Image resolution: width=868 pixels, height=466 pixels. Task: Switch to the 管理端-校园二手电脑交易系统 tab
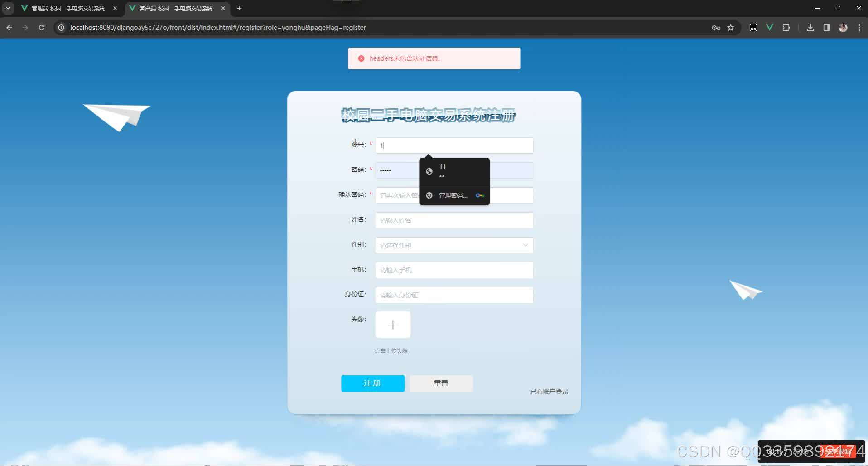coord(68,8)
